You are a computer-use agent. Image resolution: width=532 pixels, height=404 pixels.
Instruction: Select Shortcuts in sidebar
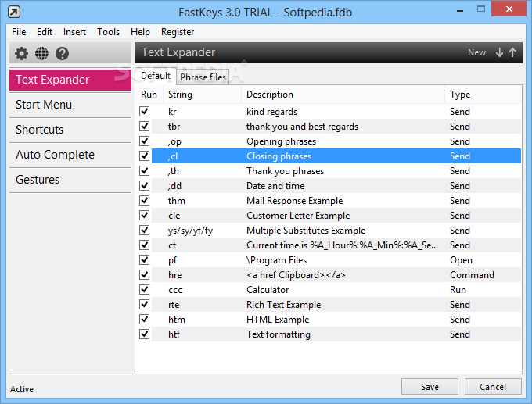click(70, 130)
